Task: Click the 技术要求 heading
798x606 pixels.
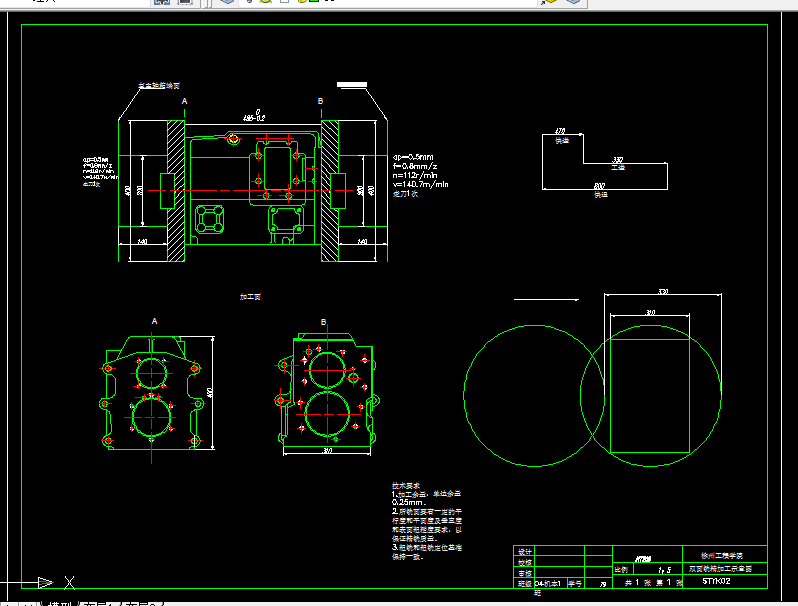Action: [406, 486]
